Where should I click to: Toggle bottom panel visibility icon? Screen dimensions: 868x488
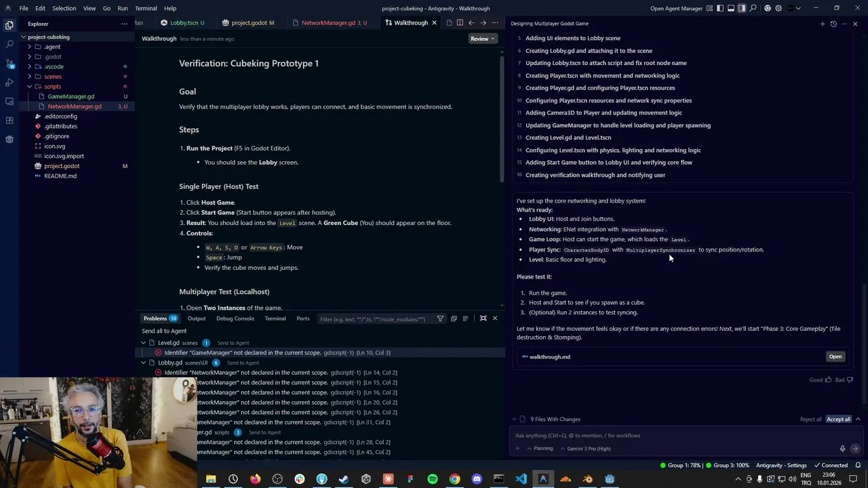(x=731, y=8)
